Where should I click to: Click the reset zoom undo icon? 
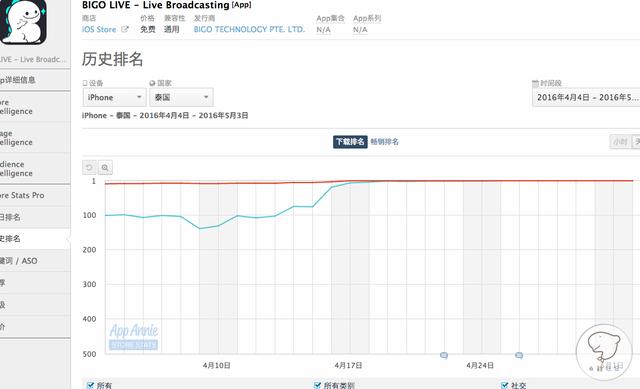point(89,167)
